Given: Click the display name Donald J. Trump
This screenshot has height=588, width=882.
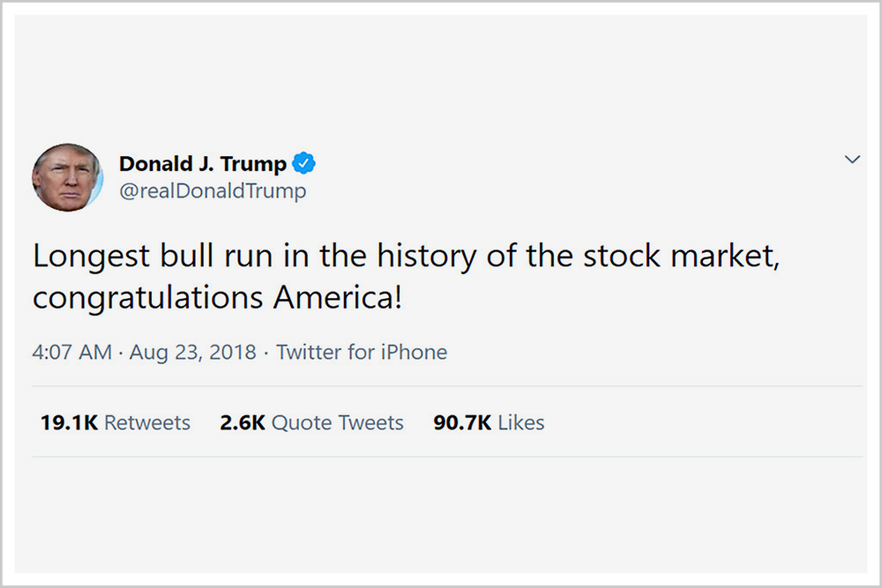Looking at the screenshot, I should (203, 164).
